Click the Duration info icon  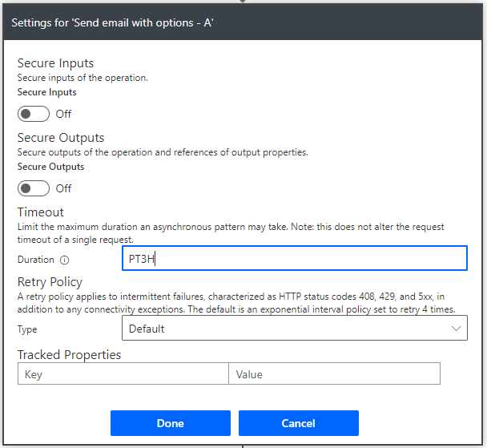pos(65,260)
